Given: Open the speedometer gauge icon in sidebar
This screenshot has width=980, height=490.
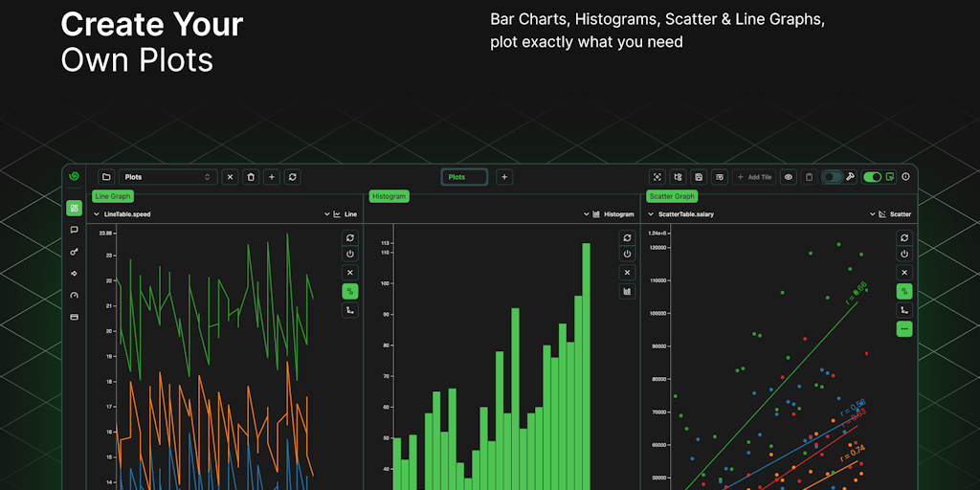Looking at the screenshot, I should point(74,295).
